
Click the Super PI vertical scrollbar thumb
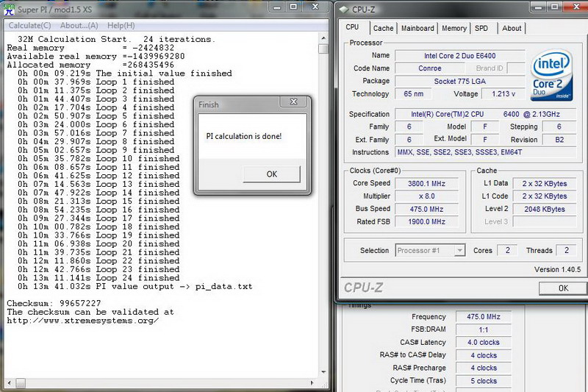tap(323, 49)
